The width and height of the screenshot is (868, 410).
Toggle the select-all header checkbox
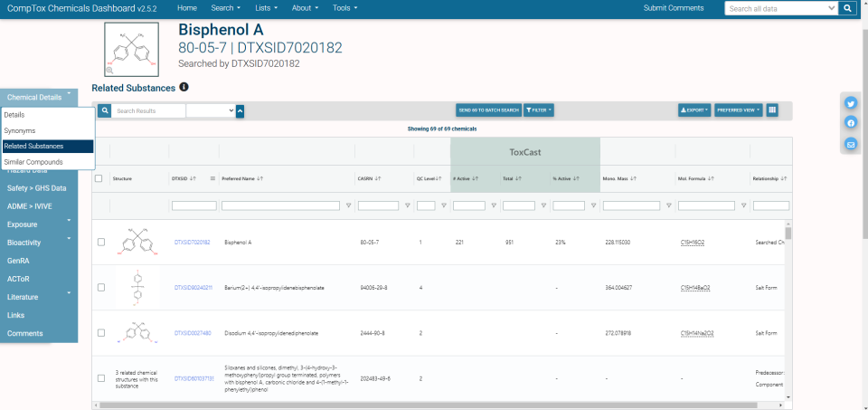99,178
